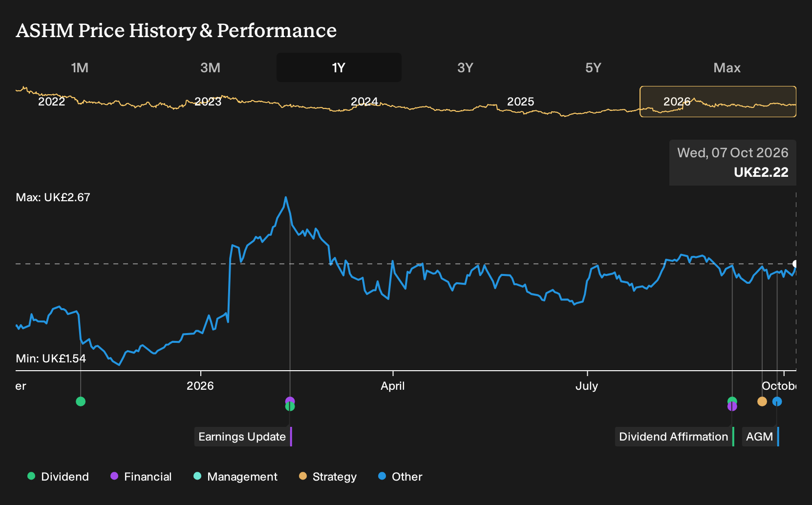Click the July axis label
Image resolution: width=812 pixels, height=505 pixels.
[x=587, y=386]
